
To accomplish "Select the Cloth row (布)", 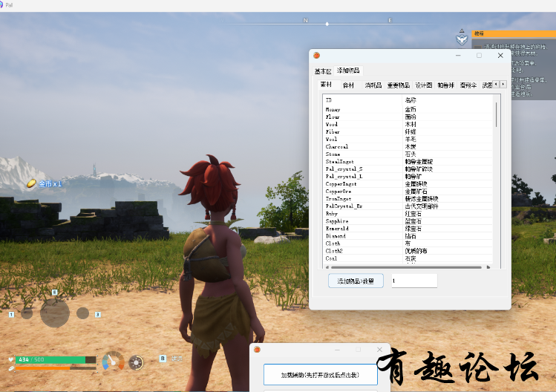I will (x=408, y=244).
